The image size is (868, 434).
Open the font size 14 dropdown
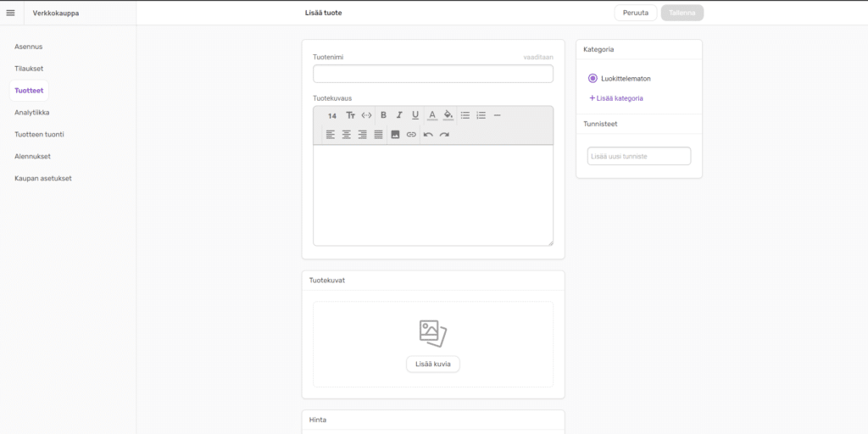tap(332, 115)
